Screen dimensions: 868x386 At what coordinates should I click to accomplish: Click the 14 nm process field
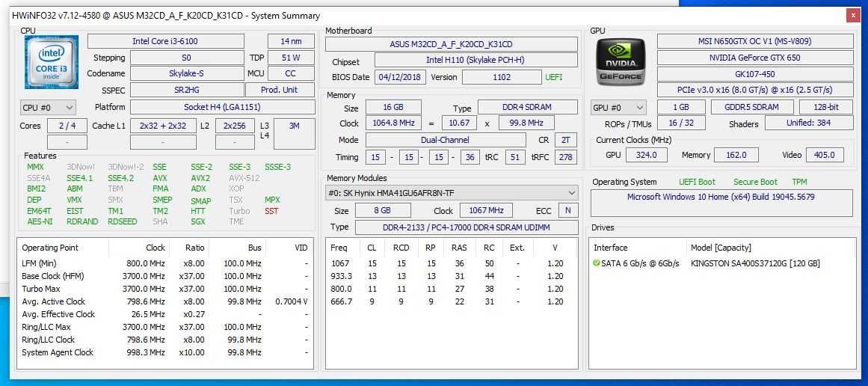[291, 41]
